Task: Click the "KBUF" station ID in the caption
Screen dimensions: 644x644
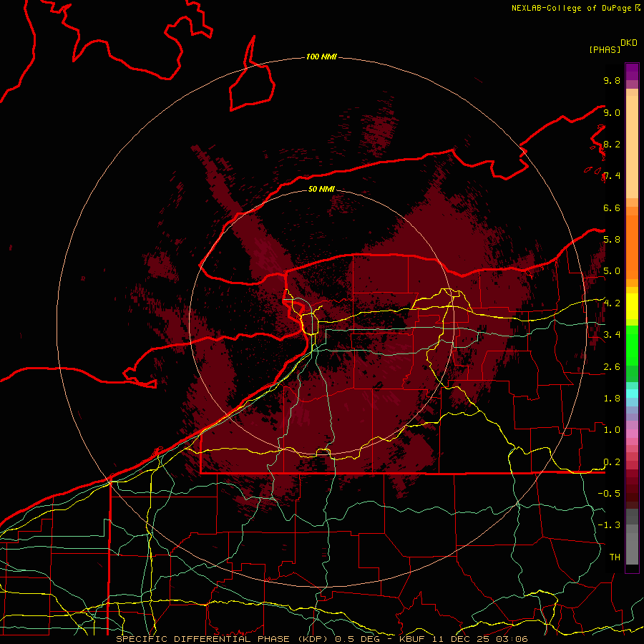Action: pos(414,639)
